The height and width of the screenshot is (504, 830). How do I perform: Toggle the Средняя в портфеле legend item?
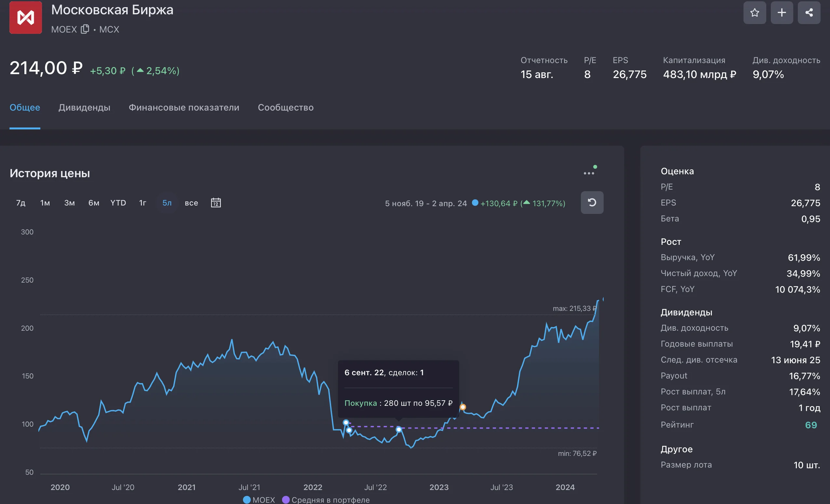[x=326, y=500]
